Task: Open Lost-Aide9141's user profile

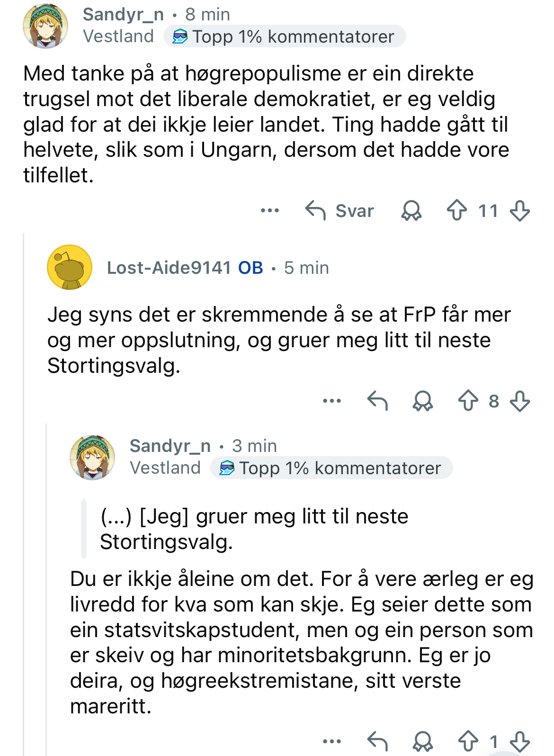Action: click(x=169, y=268)
